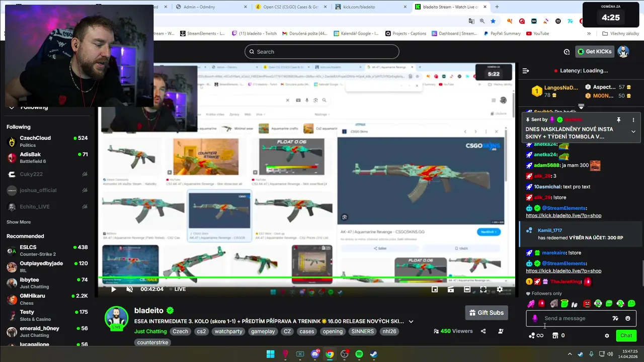Open the 7TV emote menu
Image resolution: width=644 pixels, height=362 pixels.
(615, 318)
